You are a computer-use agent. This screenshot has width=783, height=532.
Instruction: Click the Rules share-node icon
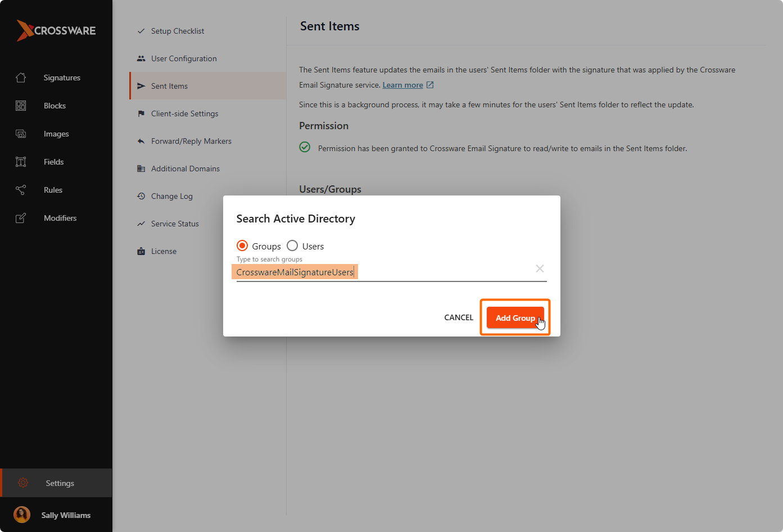click(21, 190)
